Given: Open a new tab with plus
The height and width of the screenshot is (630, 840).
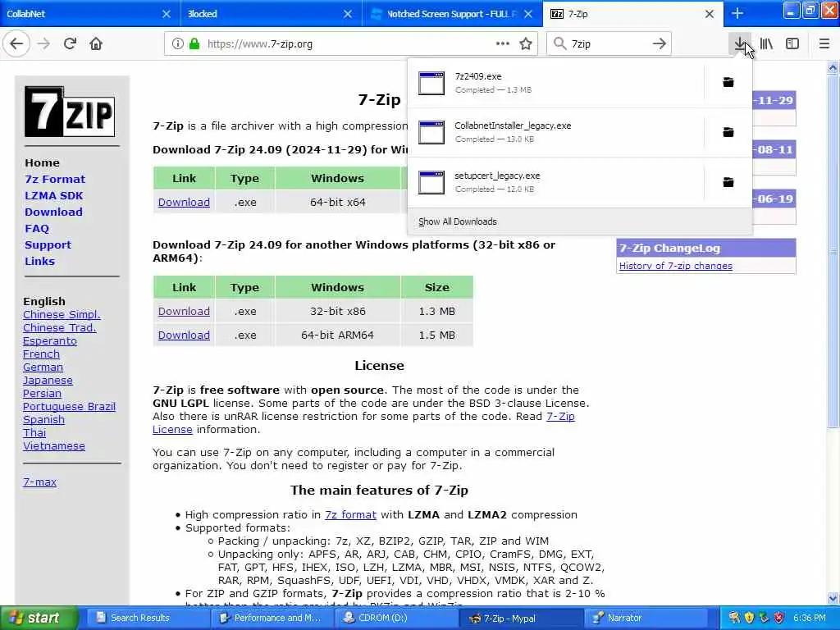Looking at the screenshot, I should (x=737, y=14).
